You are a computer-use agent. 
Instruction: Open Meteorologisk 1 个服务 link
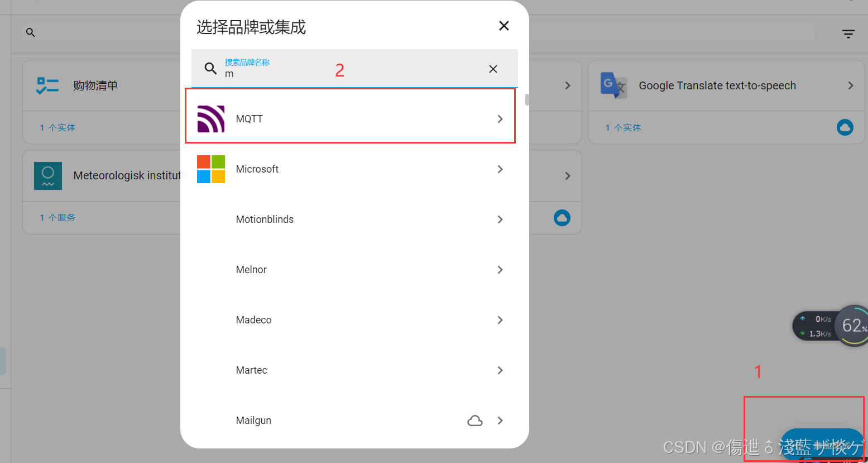57,218
